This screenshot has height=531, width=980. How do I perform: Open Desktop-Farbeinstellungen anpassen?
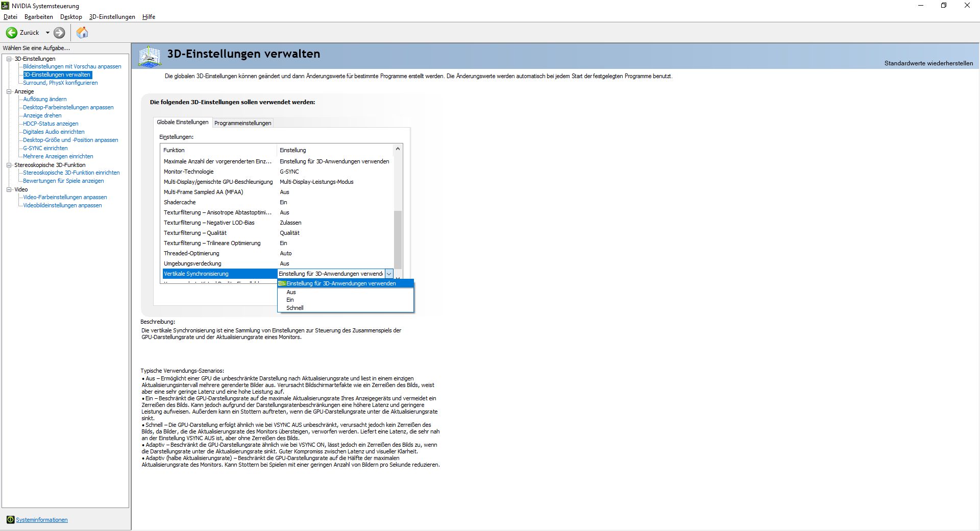point(68,107)
